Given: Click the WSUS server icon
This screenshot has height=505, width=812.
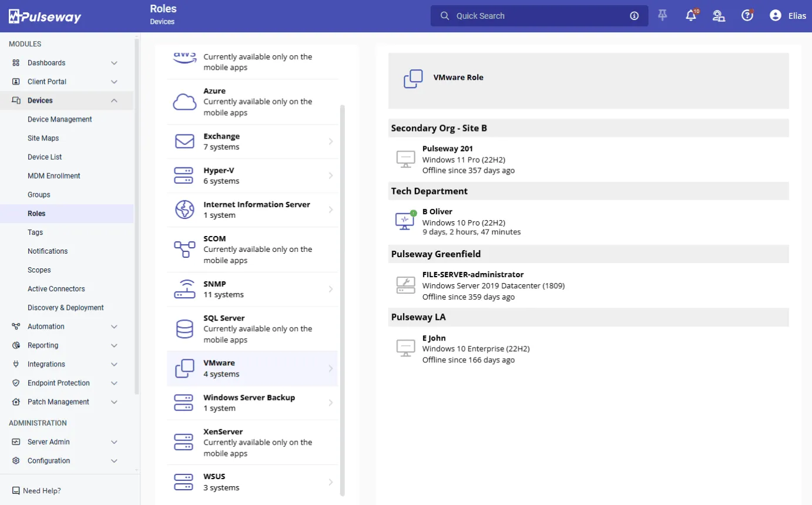Looking at the screenshot, I should click(x=184, y=482).
